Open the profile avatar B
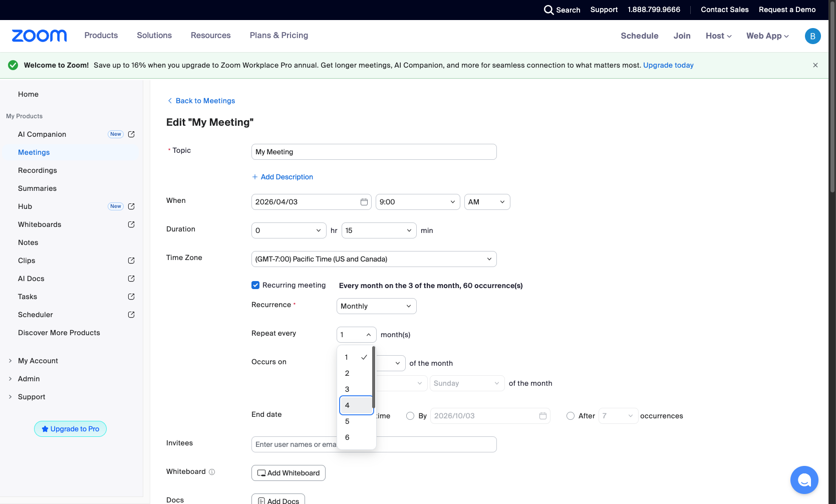 (812, 36)
